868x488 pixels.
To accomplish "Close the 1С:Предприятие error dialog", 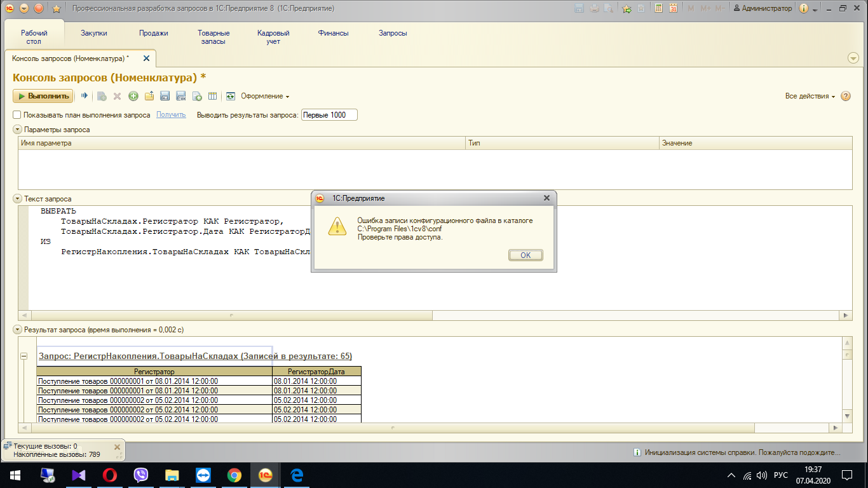I will coord(546,198).
